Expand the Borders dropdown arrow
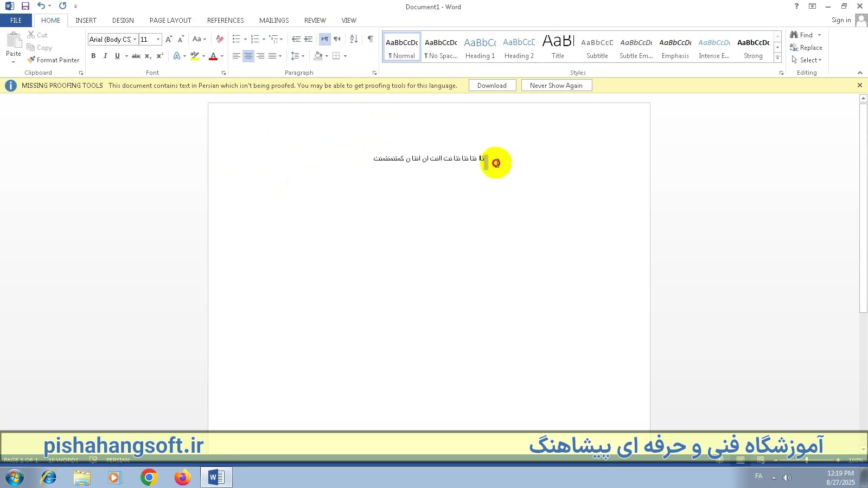Image resolution: width=868 pixels, height=488 pixels. (345, 56)
